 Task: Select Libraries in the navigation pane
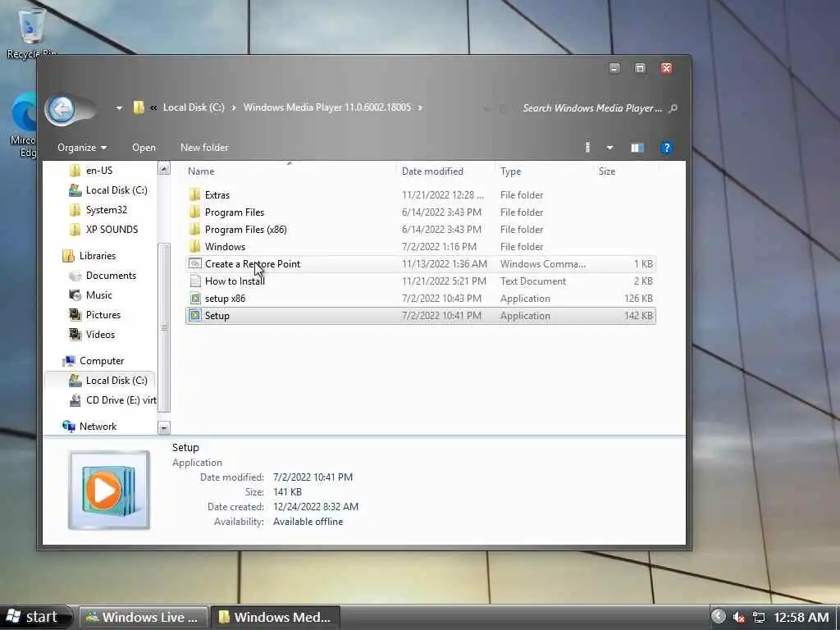tap(97, 256)
